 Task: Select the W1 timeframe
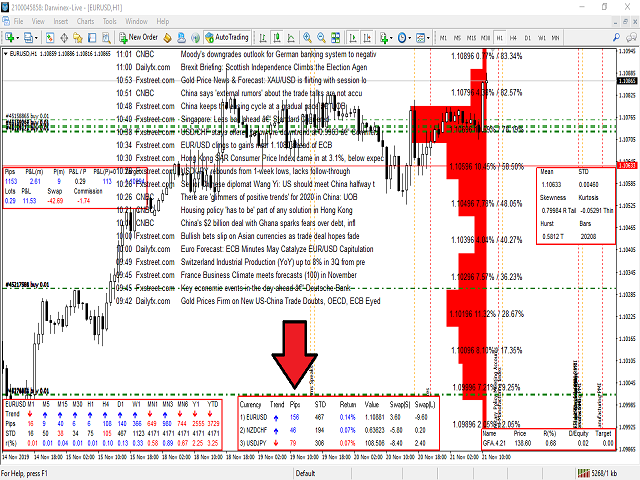tap(542, 38)
